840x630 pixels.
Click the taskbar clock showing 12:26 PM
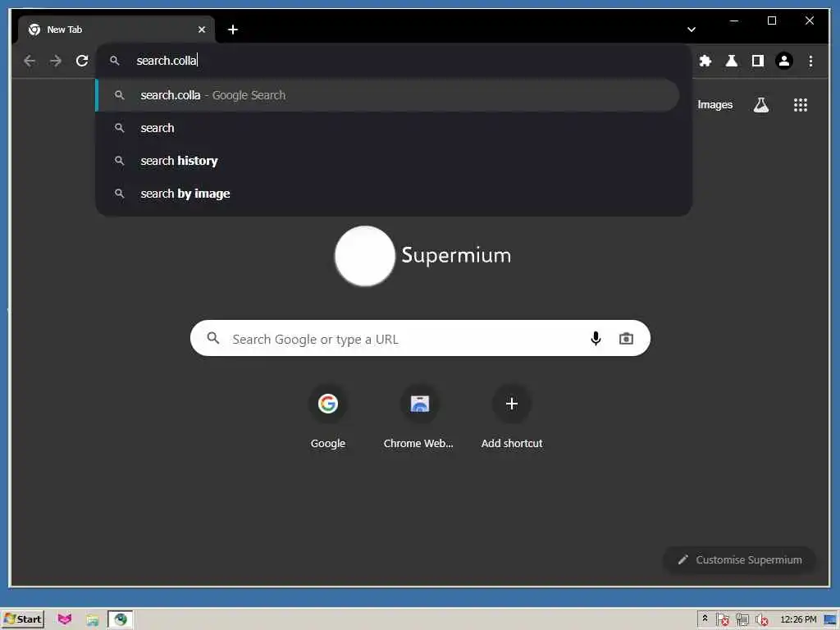(798, 619)
